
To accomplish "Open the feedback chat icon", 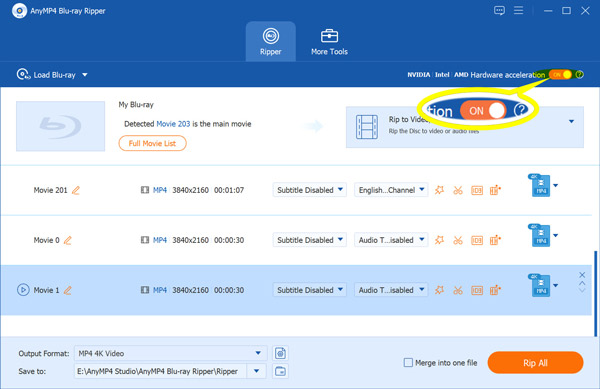I will 499,11.
